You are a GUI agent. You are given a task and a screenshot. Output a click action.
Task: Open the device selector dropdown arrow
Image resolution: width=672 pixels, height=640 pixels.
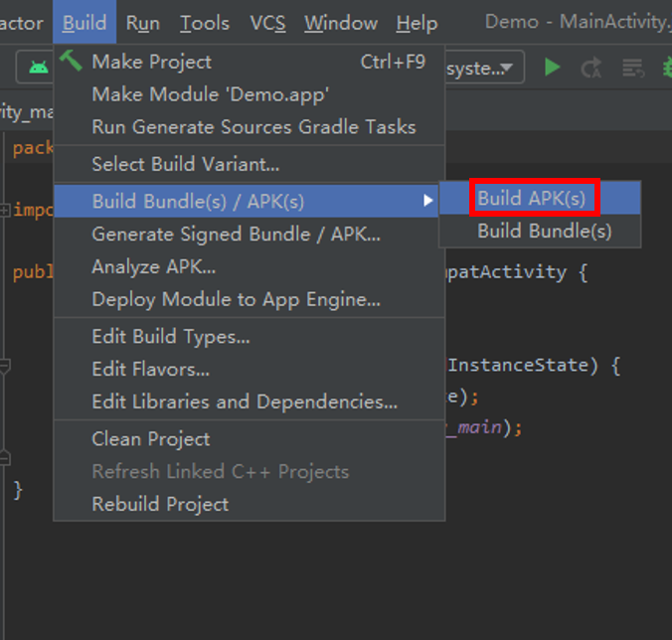click(x=507, y=68)
